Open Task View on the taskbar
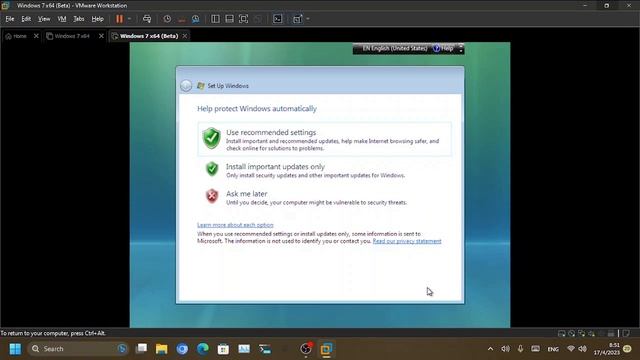Image resolution: width=640 pixels, height=360 pixels. coord(142,349)
